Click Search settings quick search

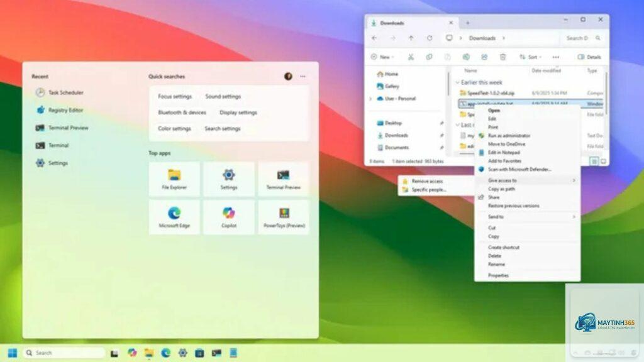click(223, 128)
